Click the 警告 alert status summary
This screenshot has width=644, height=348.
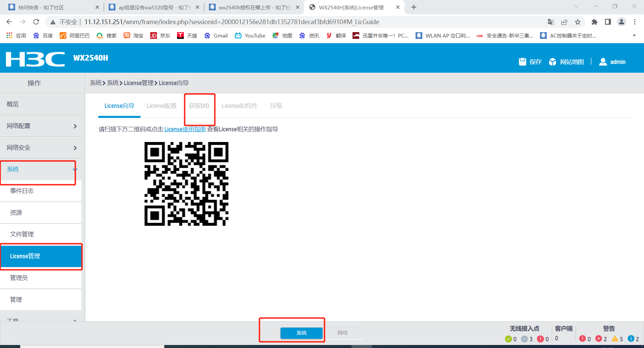pyautogui.click(x=609, y=334)
